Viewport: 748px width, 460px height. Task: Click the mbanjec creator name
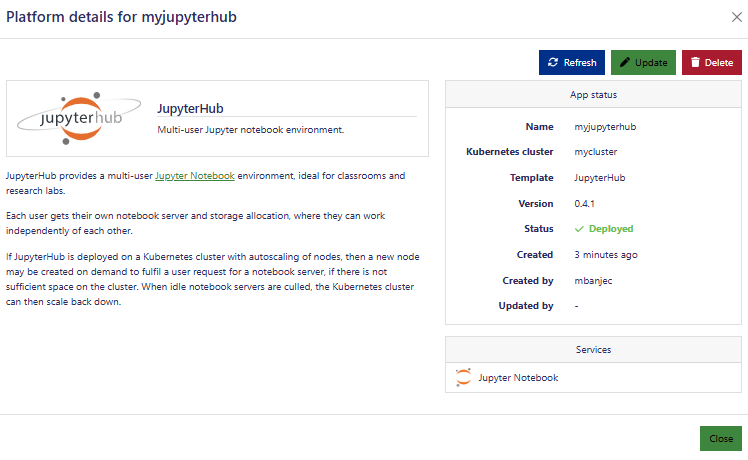coord(595,281)
